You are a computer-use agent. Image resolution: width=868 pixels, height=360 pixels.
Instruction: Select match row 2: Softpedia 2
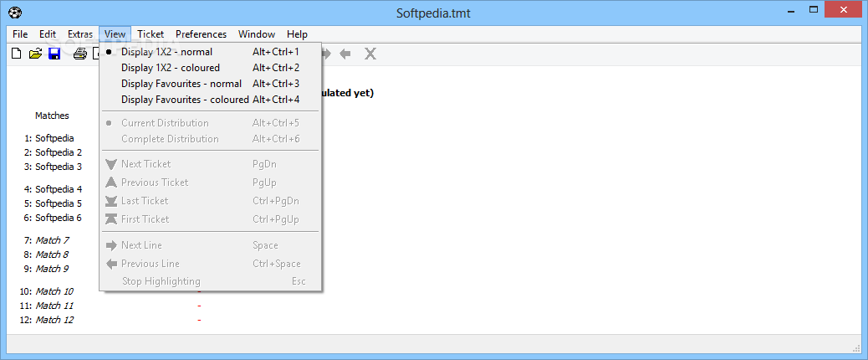point(54,152)
